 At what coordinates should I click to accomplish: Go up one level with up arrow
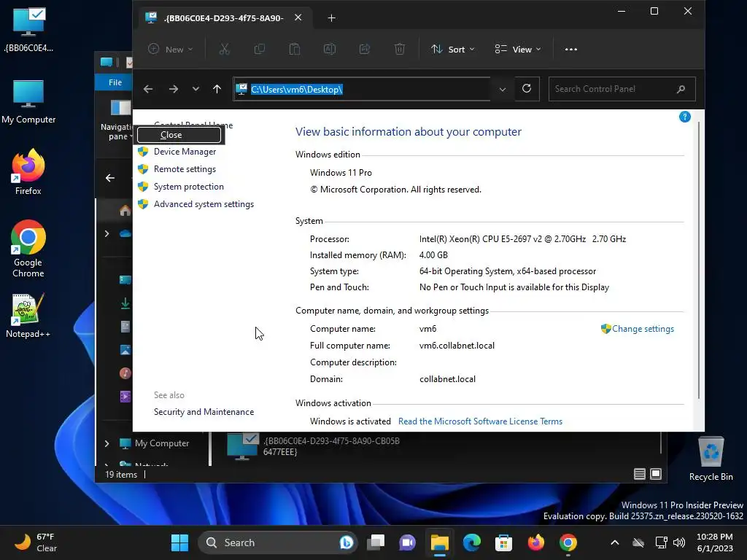coord(217,89)
